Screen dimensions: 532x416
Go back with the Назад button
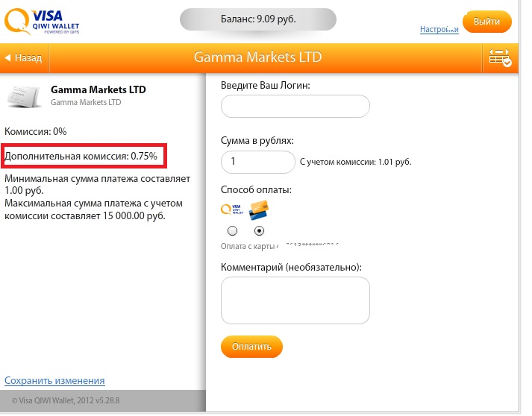click(x=24, y=57)
